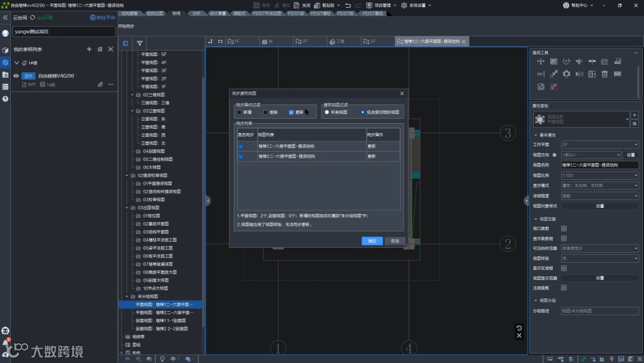Switch to the PDST梁 ribbon tab

point(296,14)
